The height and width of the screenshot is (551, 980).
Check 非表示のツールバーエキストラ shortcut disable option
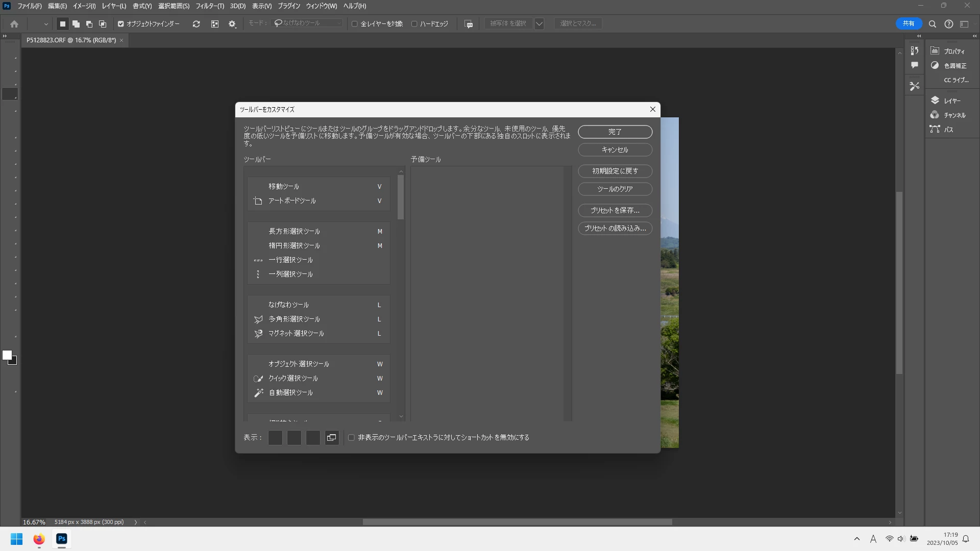pyautogui.click(x=351, y=437)
